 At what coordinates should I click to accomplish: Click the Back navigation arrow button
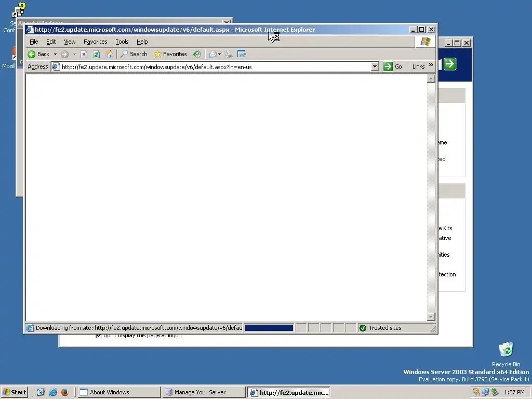[x=38, y=54]
